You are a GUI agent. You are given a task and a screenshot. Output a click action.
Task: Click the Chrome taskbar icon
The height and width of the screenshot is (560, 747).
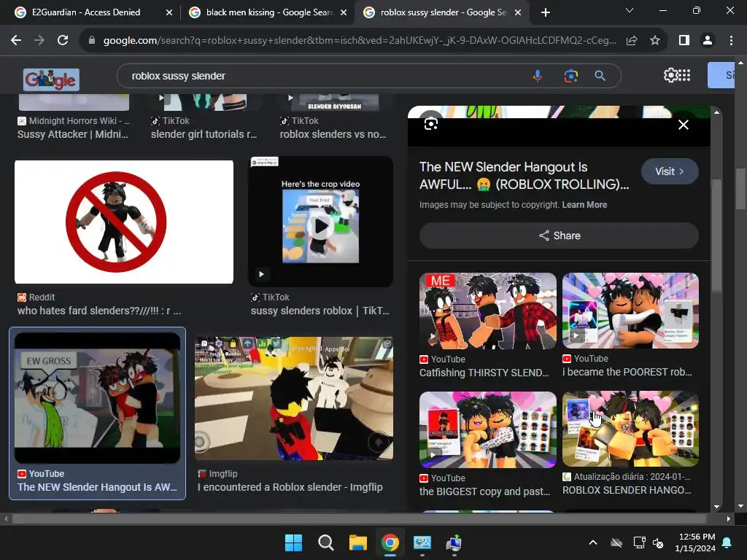[x=390, y=542]
